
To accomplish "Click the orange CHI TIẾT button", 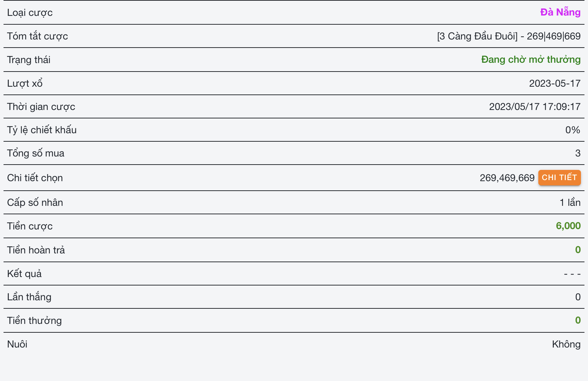I will (x=559, y=178).
